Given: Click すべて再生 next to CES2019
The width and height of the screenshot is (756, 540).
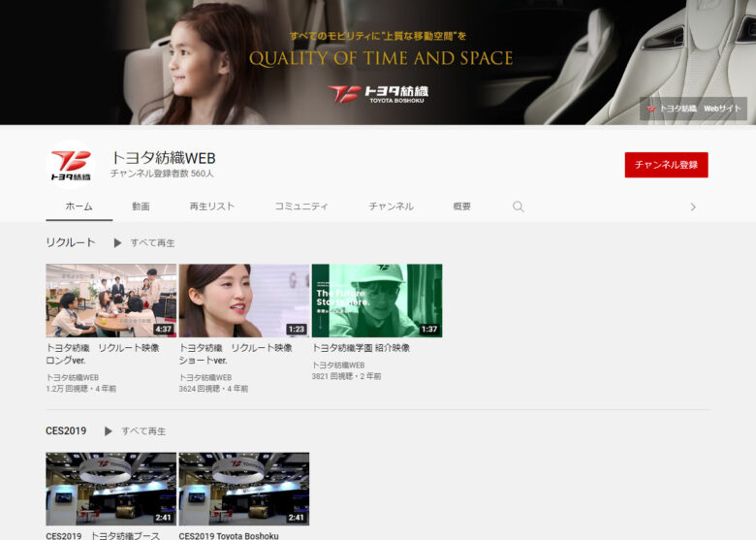Looking at the screenshot, I should click(x=143, y=431).
